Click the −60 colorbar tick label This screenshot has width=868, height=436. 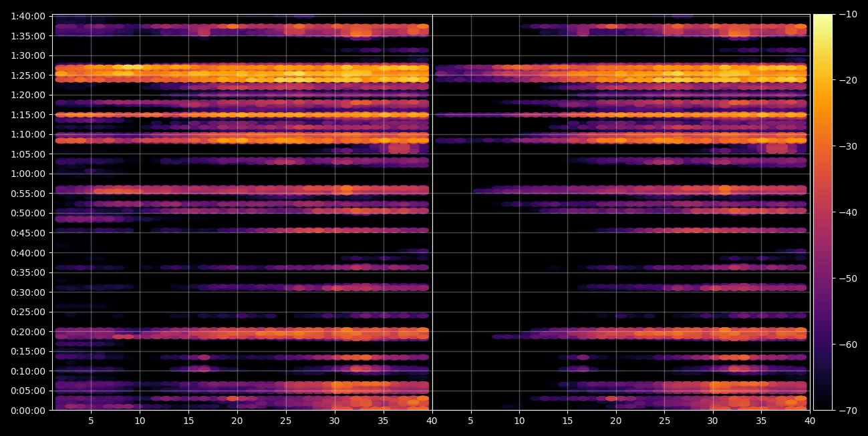click(x=847, y=344)
